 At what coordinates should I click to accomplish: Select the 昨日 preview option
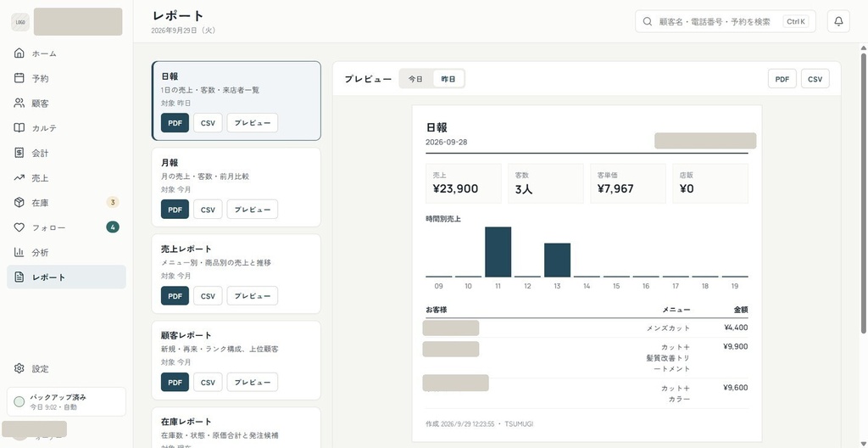point(448,79)
